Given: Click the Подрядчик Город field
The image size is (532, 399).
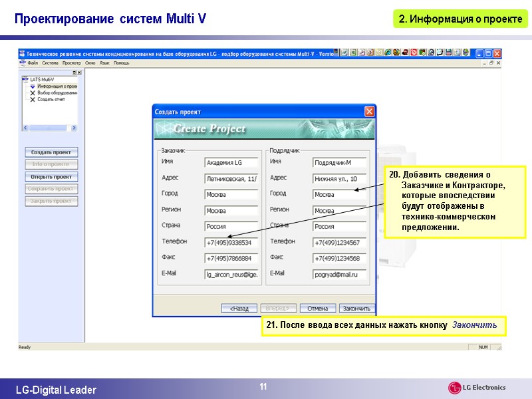Looking at the screenshot, I should coord(339,194).
